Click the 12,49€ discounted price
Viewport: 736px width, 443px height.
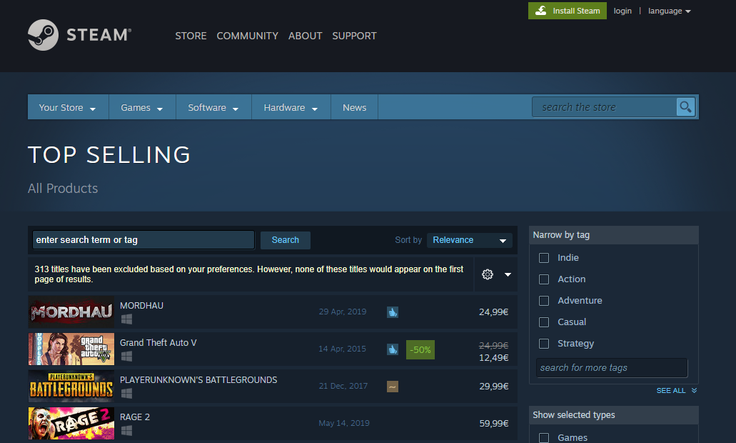click(x=493, y=358)
